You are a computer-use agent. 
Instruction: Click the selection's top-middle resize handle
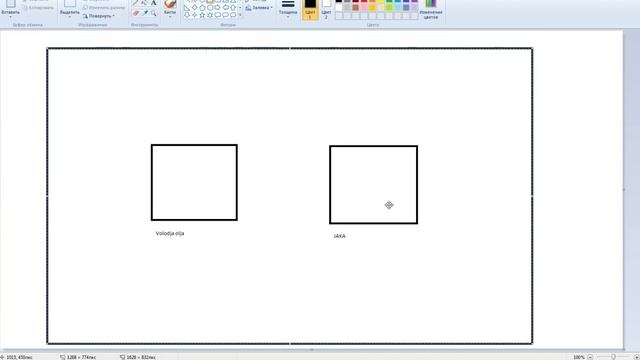290,48
